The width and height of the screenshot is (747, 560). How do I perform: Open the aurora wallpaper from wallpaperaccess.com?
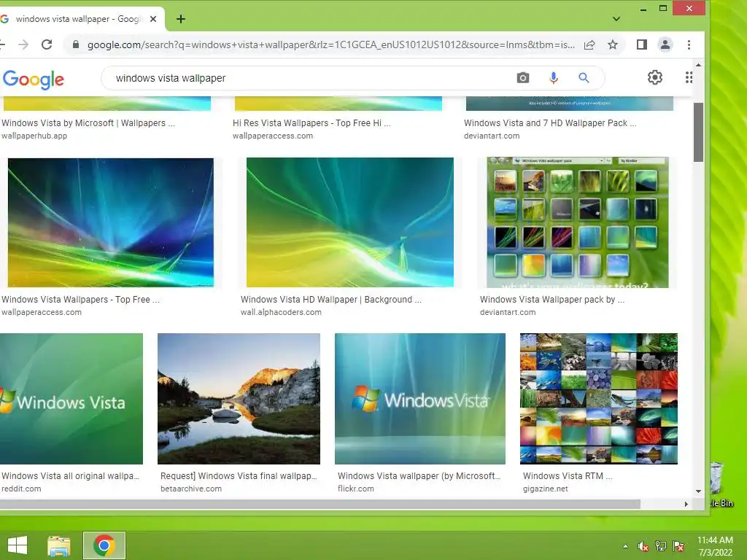coord(111,222)
